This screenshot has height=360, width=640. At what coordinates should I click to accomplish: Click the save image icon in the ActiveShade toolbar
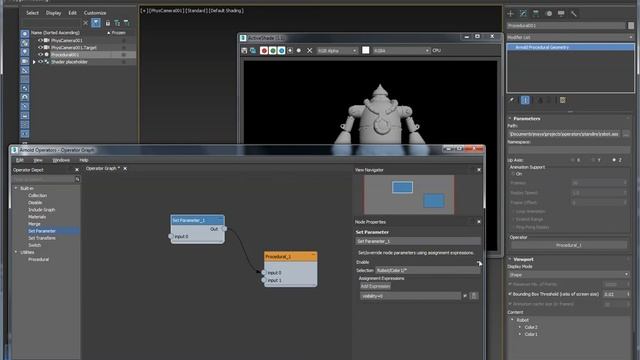click(244, 51)
